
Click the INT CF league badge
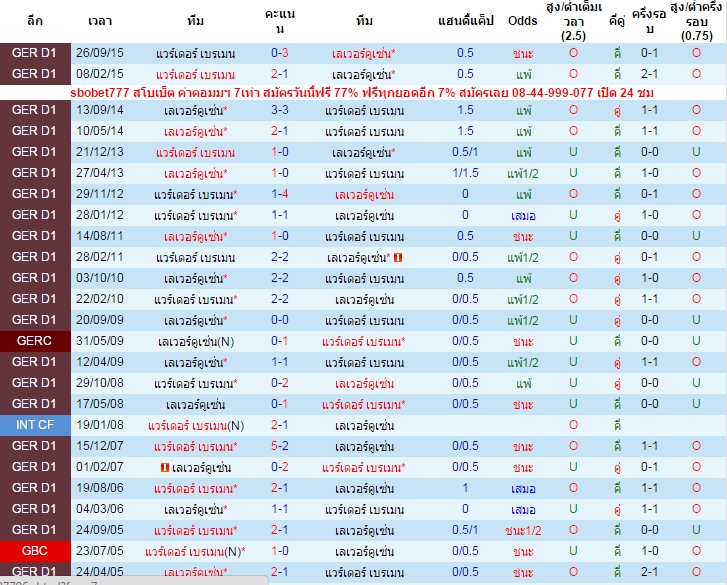(35, 425)
